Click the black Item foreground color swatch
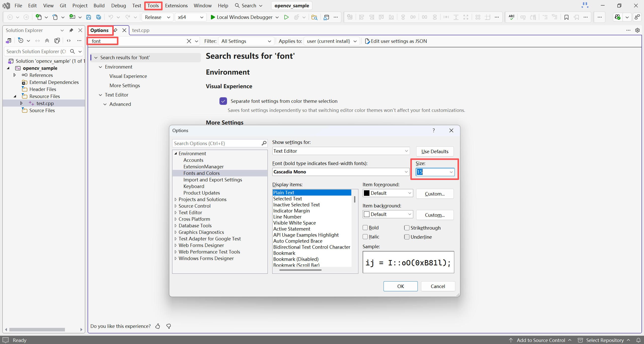The width and height of the screenshot is (644, 344). (367, 193)
